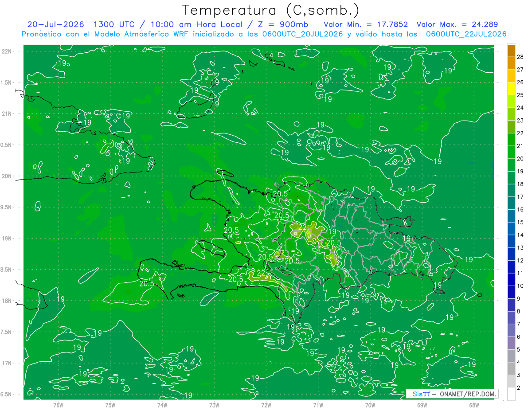The image size is (532, 411).
Task: Click the 18N latitude axis label
Action: (6, 301)
